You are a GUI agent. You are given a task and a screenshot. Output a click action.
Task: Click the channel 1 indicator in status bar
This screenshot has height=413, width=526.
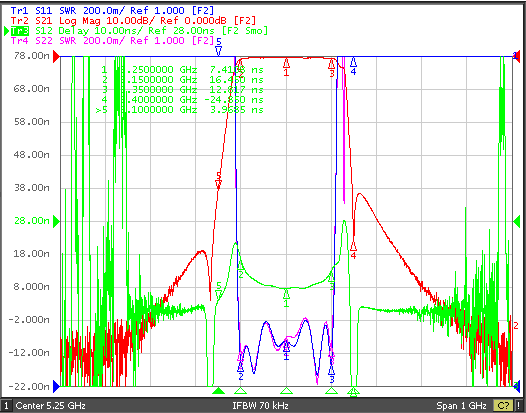[6, 406]
